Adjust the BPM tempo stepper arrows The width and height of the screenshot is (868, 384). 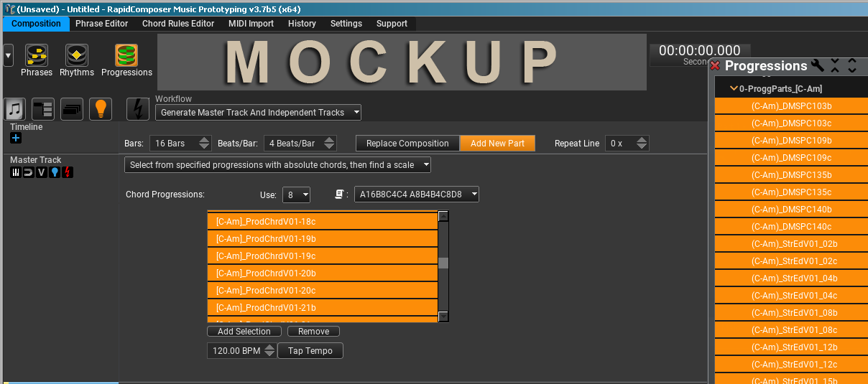(x=269, y=351)
